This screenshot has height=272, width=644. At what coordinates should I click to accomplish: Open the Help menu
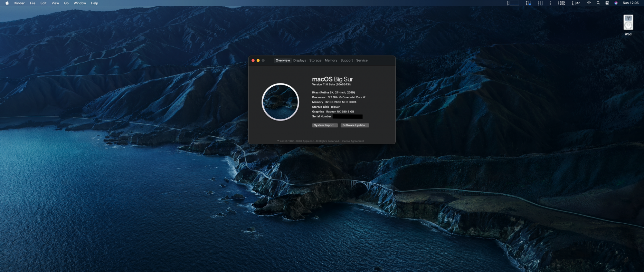tap(94, 3)
